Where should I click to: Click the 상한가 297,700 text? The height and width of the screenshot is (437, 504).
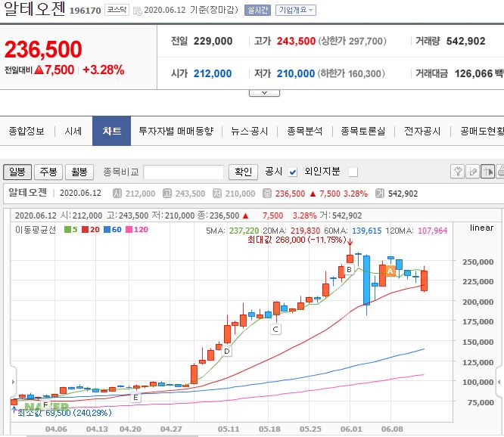(353, 41)
